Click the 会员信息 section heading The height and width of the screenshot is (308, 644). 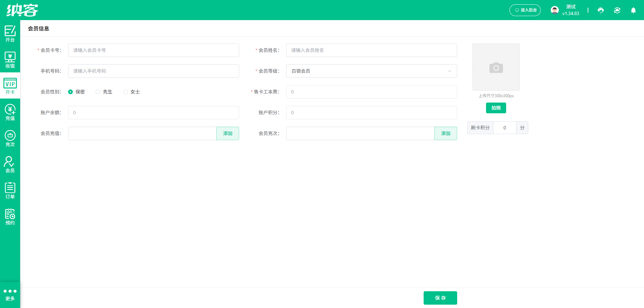pyautogui.click(x=39, y=28)
